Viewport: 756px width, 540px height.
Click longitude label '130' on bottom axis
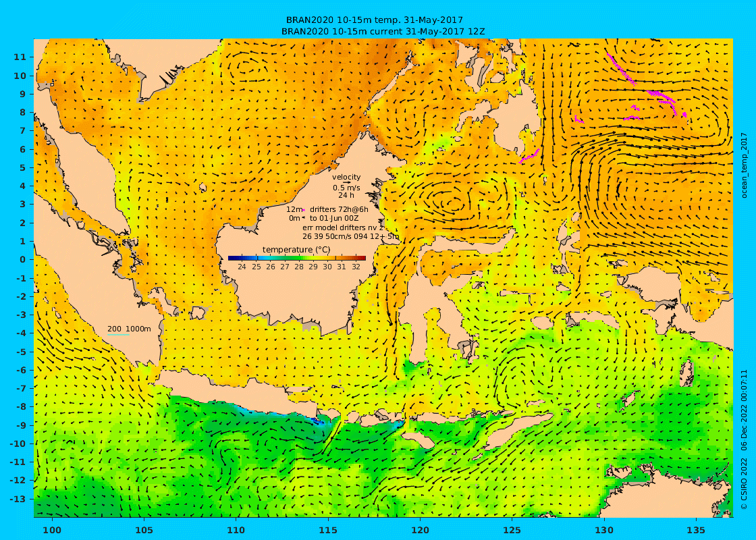tap(604, 530)
